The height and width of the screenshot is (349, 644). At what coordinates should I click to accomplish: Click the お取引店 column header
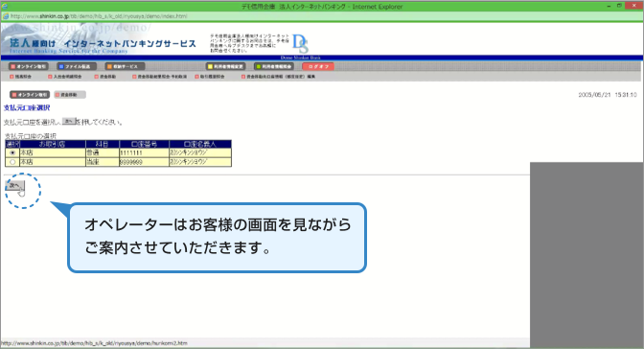[x=53, y=144]
